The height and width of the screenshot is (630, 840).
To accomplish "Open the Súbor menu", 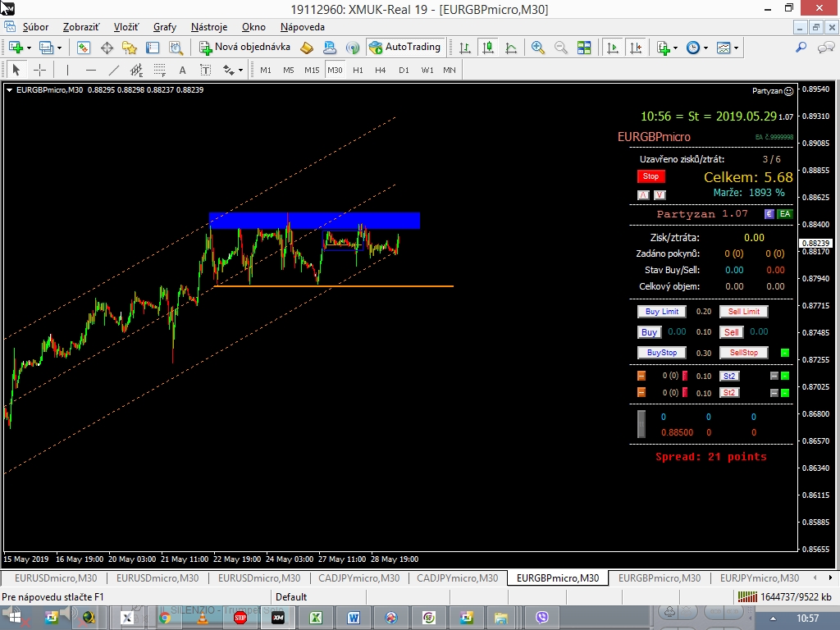I will 35,27.
